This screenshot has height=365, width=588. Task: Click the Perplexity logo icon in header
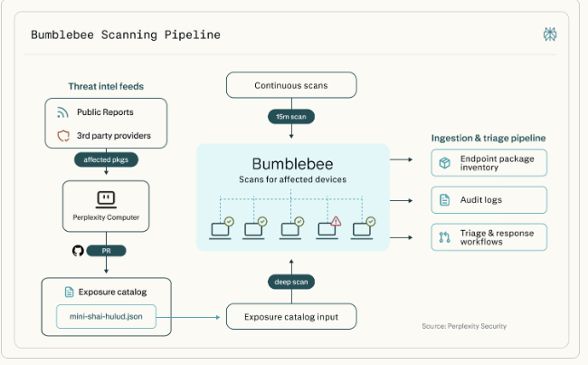[550, 34]
